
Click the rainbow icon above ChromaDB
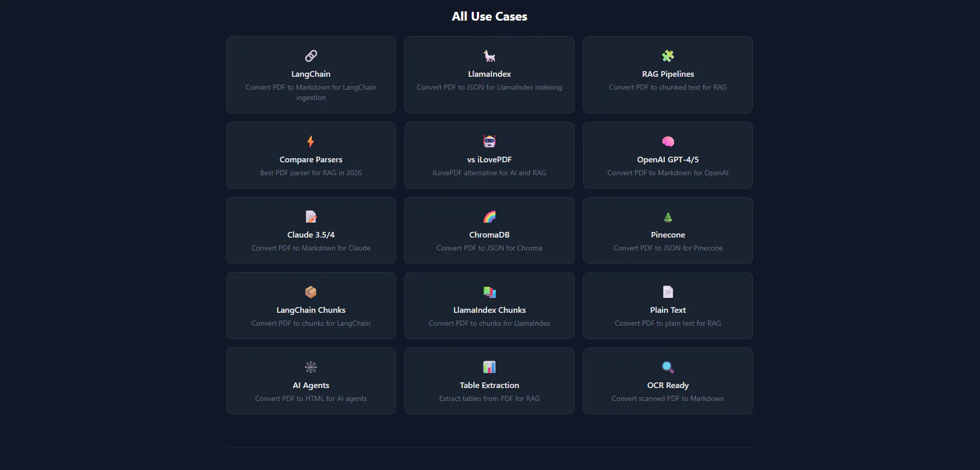click(489, 216)
